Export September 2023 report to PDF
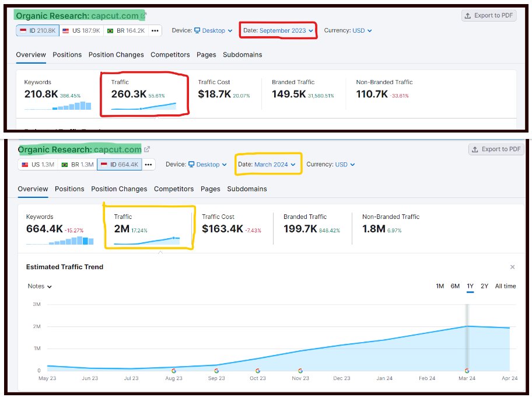The height and width of the screenshot is (397, 532). coord(489,16)
